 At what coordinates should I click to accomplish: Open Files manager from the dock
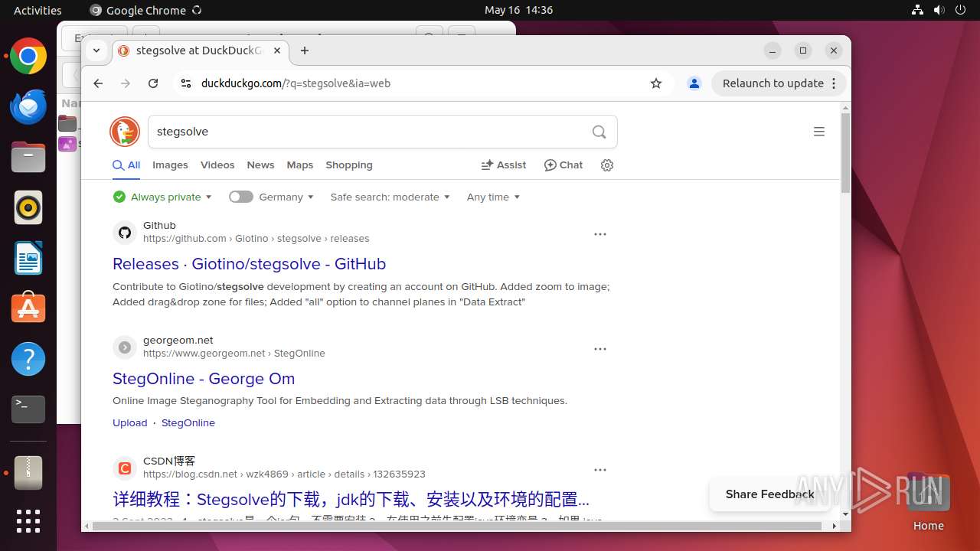click(28, 157)
